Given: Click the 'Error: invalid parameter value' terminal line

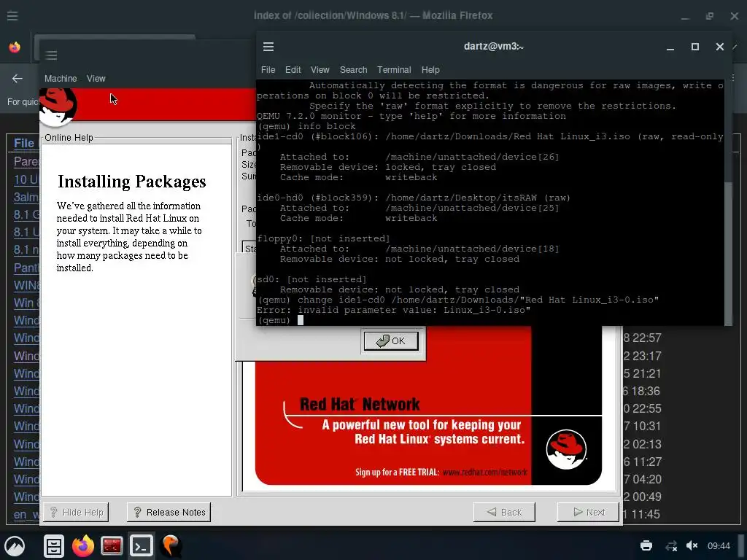Looking at the screenshot, I should 393,310.
